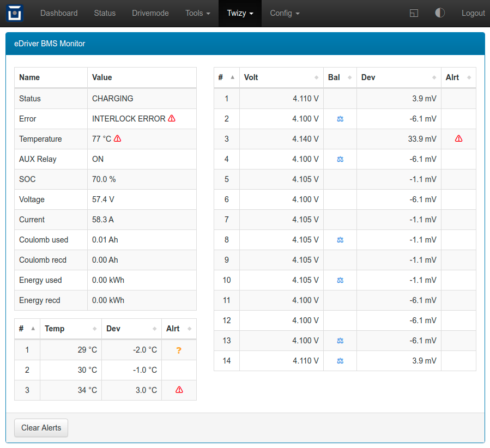
Task: Open the Tools dropdown menu
Action: click(x=197, y=13)
